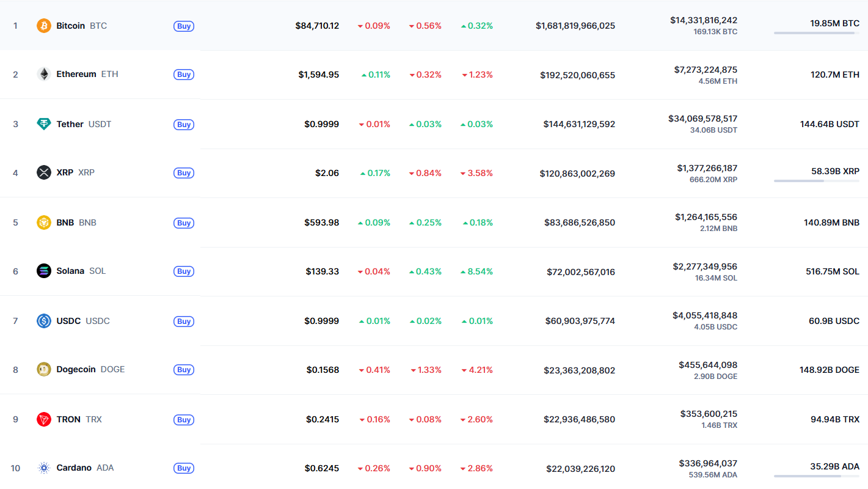The width and height of the screenshot is (868, 489).
Task: Click the TRON red logo icon
Action: click(43, 419)
